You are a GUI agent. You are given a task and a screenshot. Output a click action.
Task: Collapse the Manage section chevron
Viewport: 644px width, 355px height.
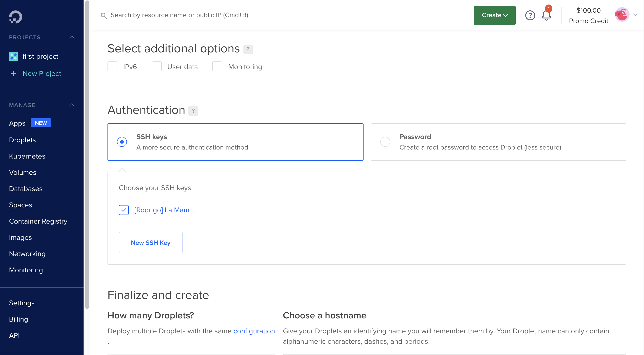point(72,105)
